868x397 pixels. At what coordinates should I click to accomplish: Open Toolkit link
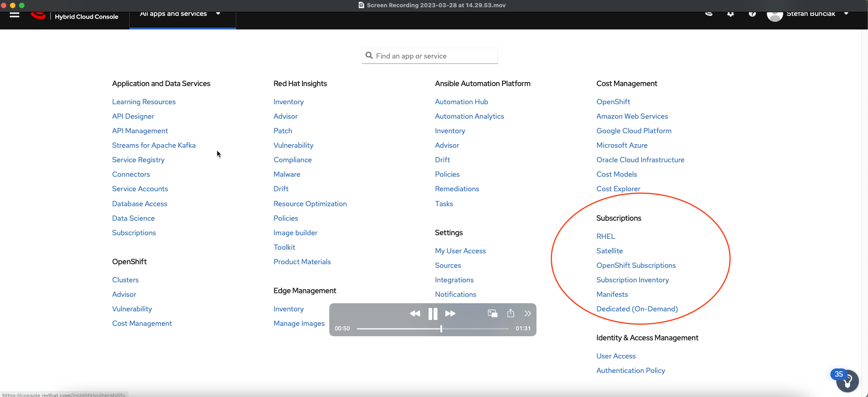click(284, 247)
